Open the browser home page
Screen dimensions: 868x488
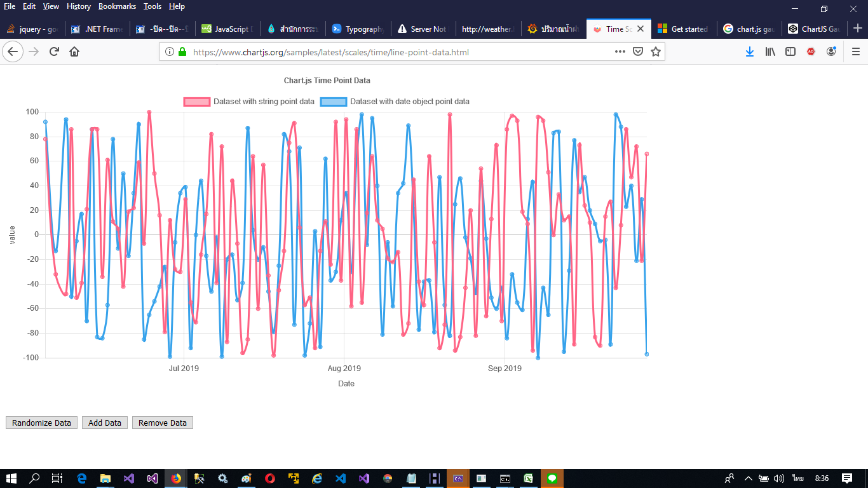pos(74,51)
